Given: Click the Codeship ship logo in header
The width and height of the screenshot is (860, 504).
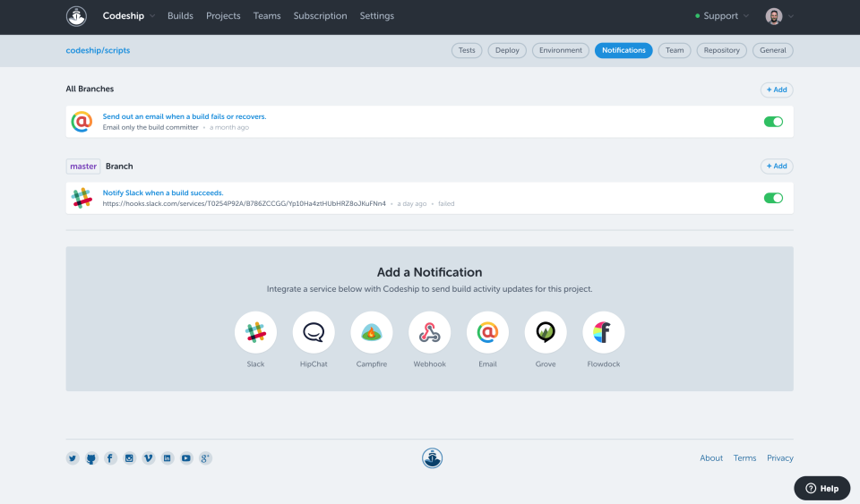Looking at the screenshot, I should (76, 16).
